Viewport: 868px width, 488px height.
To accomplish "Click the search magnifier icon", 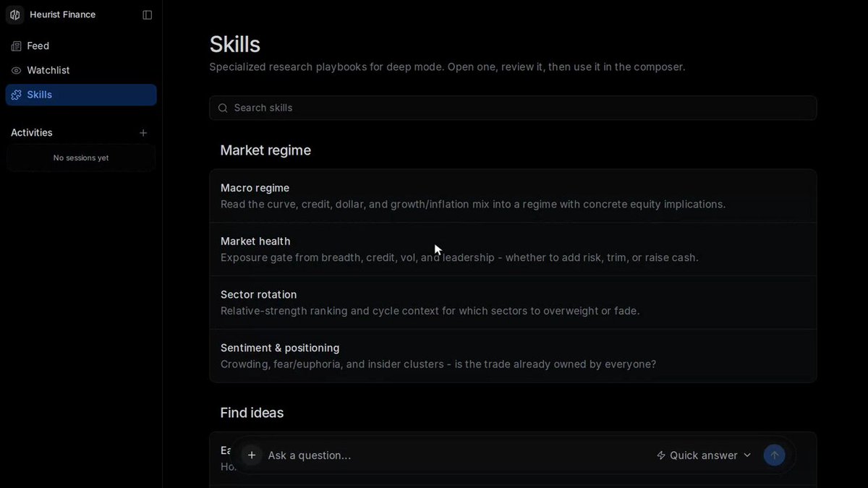I will click(223, 108).
